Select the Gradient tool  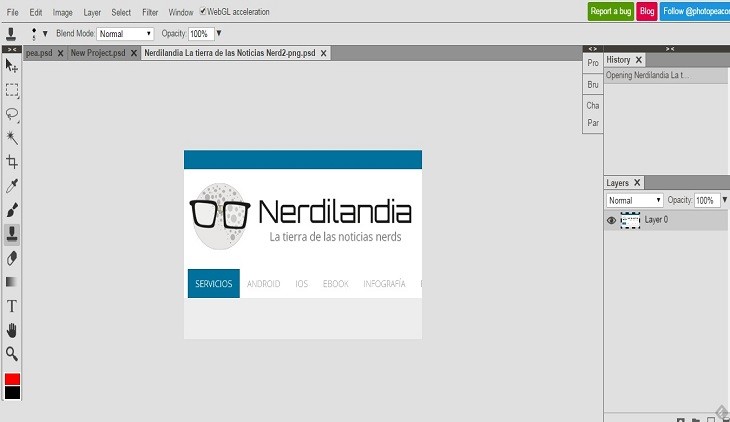12,282
